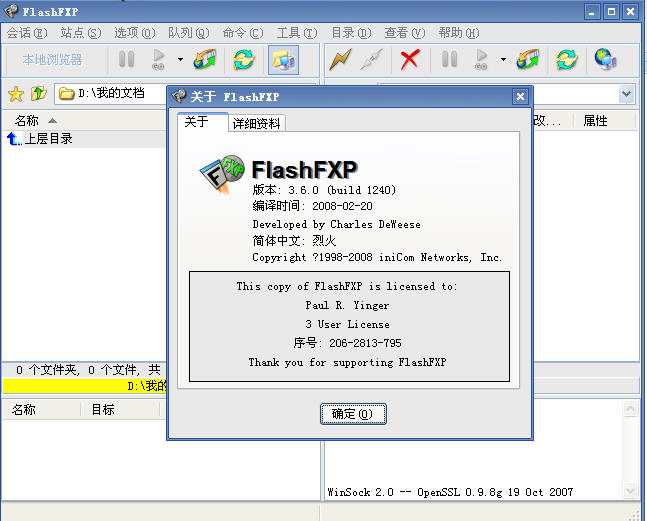Click the red X Abort icon
This screenshot has width=647, height=521.
409,59
